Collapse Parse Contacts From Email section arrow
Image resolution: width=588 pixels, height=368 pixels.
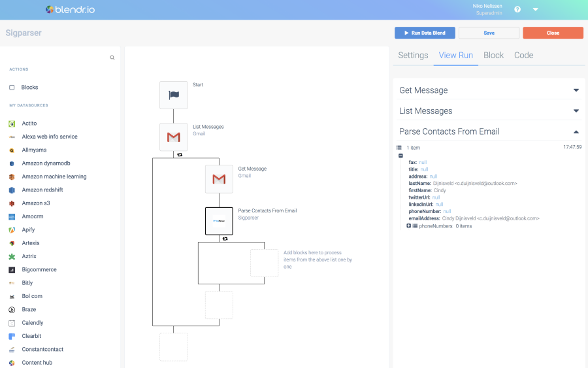click(576, 131)
